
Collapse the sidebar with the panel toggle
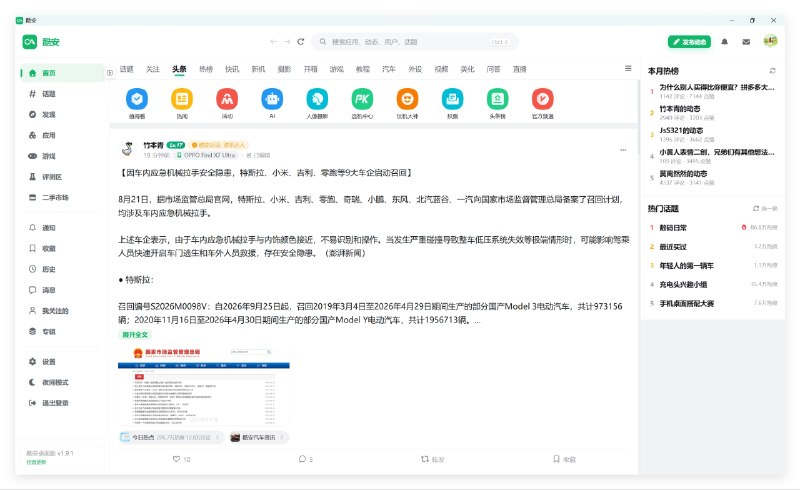click(110, 73)
